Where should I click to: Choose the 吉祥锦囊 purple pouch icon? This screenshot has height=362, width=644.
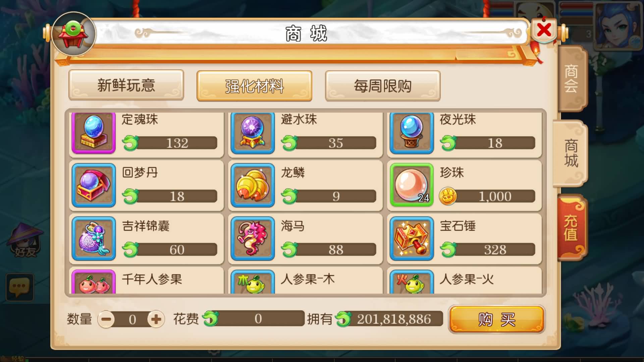(94, 239)
